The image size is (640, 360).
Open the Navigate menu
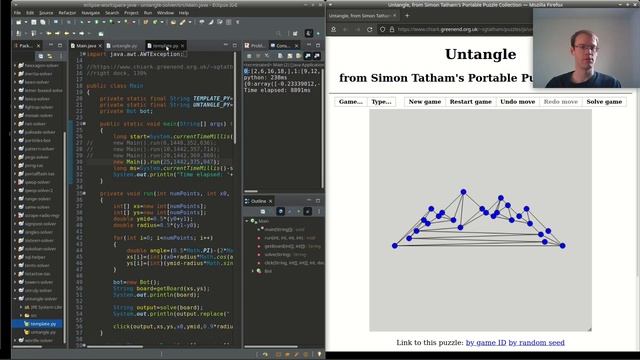click(90, 13)
